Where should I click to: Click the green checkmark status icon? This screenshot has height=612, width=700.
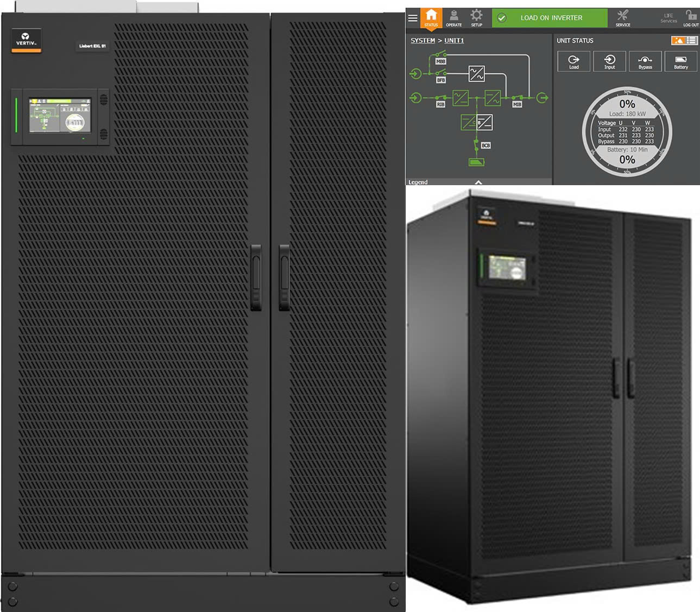(x=502, y=18)
